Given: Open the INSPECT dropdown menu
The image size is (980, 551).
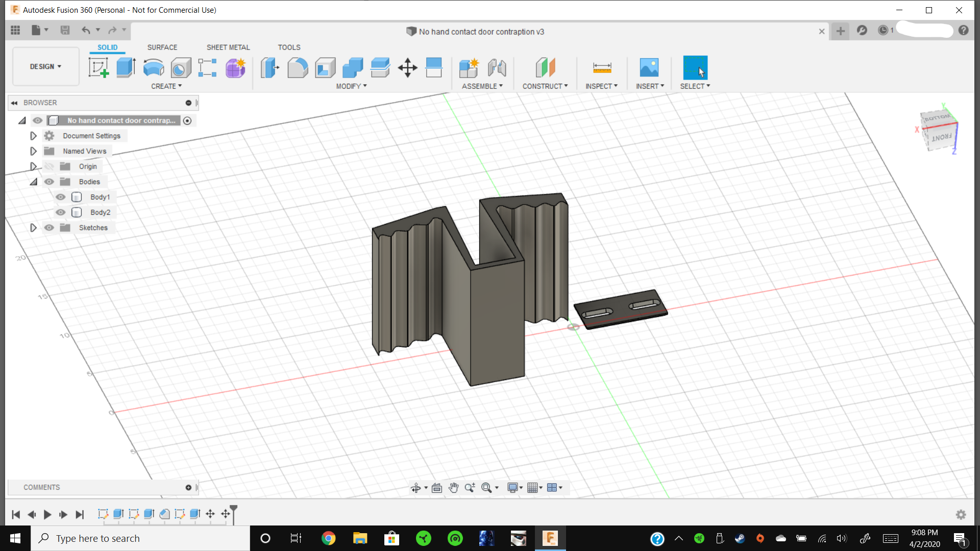Looking at the screenshot, I should (601, 86).
